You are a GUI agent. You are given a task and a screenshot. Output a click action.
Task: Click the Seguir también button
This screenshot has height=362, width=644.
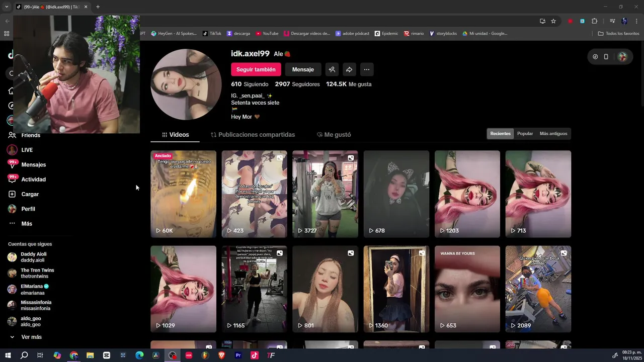tap(256, 69)
